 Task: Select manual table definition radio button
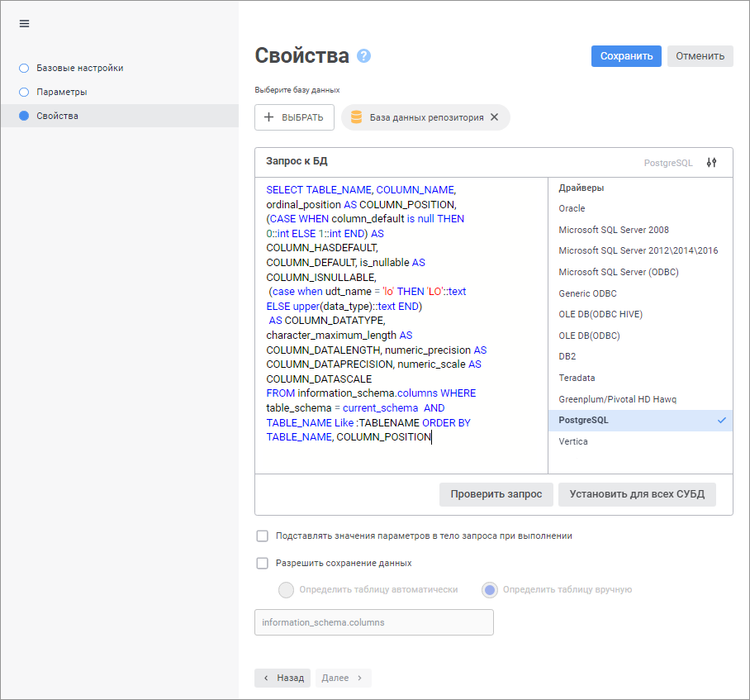pos(490,590)
